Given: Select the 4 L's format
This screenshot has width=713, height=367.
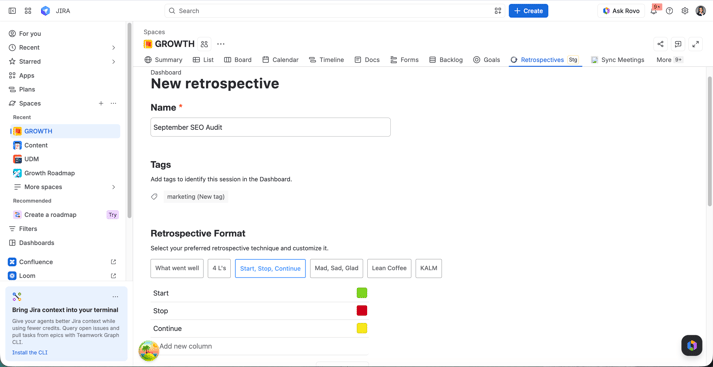Looking at the screenshot, I should pos(219,268).
